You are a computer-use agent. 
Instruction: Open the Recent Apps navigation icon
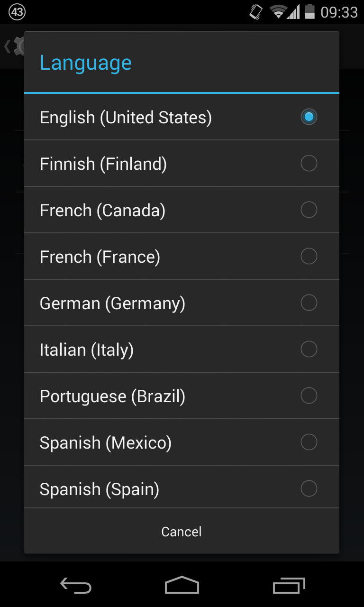point(289,586)
